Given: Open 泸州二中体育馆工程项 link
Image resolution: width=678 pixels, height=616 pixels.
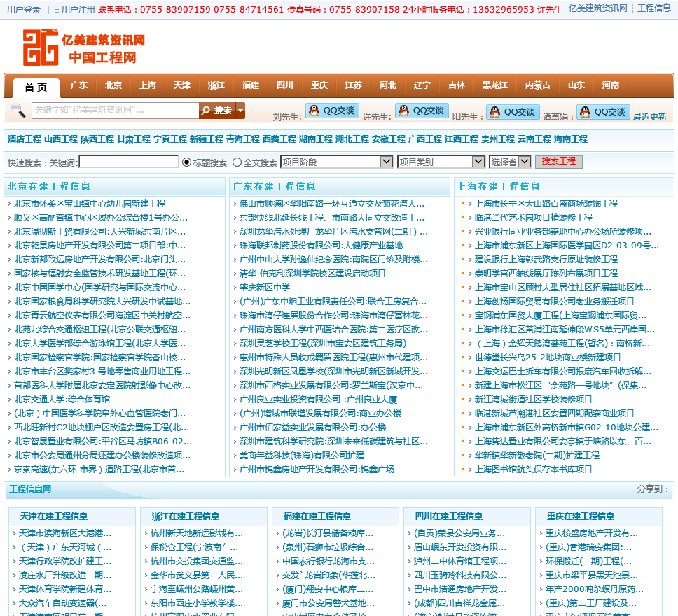Looking at the screenshot, I should pos(459,561).
